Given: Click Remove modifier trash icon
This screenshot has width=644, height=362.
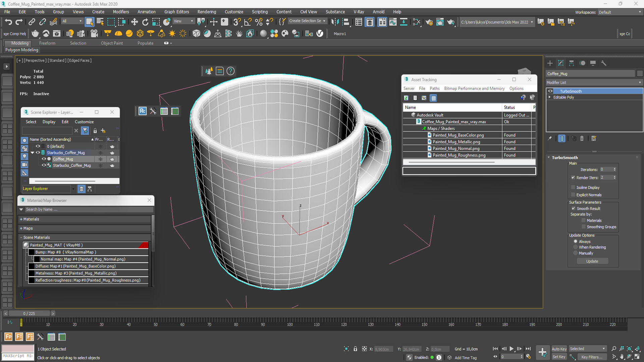Looking at the screenshot, I should click(x=582, y=138).
